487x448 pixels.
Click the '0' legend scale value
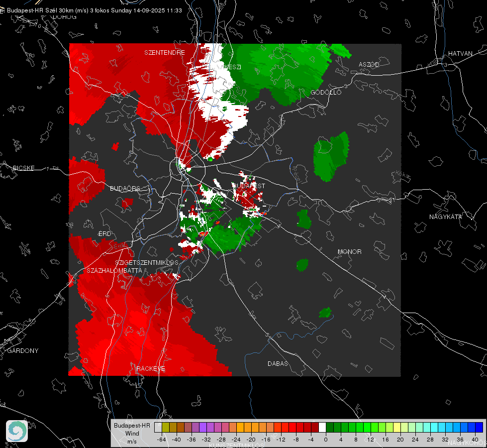point(325,440)
